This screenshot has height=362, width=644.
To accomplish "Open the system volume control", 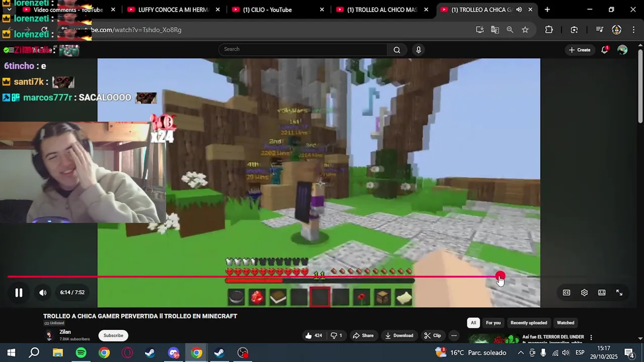I will click(566, 353).
